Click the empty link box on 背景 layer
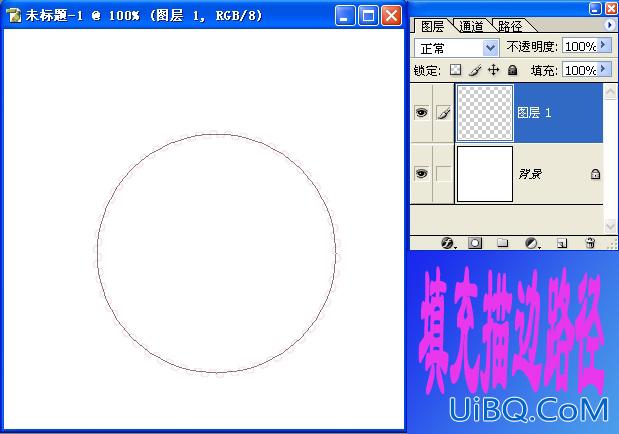 pyautogui.click(x=444, y=174)
